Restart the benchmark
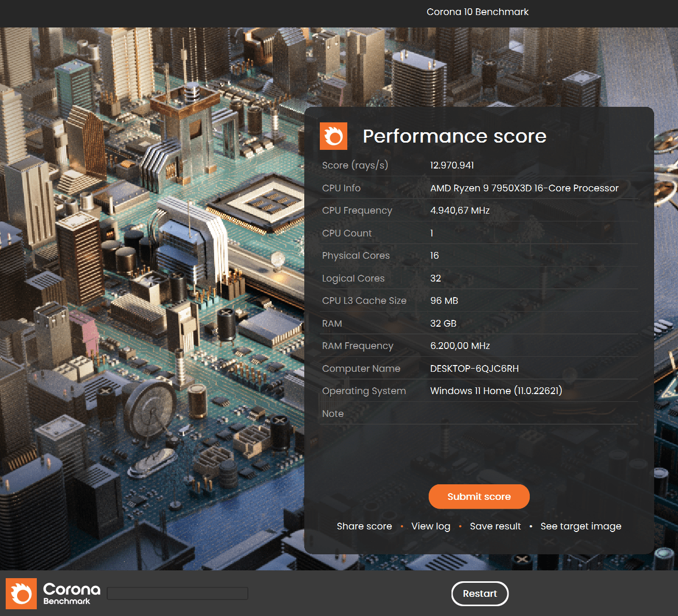 point(479,594)
